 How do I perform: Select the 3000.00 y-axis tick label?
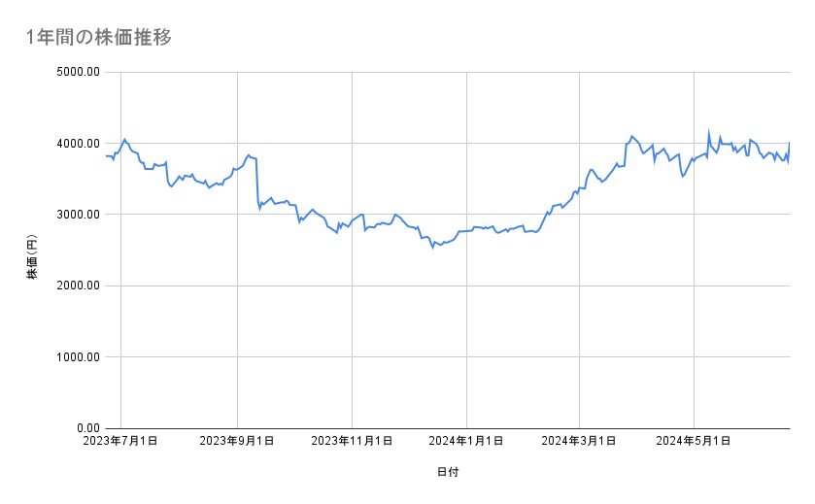click(80, 215)
